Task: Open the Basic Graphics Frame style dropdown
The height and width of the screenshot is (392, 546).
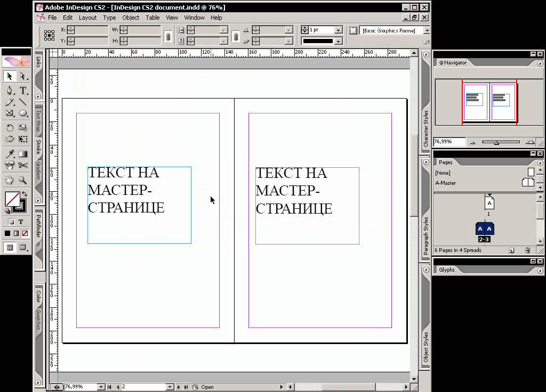Action: click(x=427, y=30)
